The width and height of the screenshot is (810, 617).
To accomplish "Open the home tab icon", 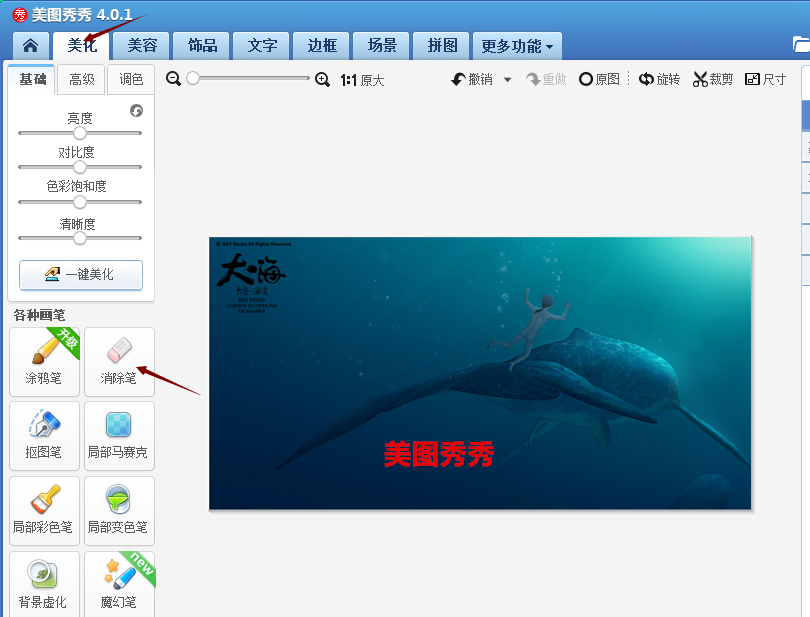I will [30, 46].
